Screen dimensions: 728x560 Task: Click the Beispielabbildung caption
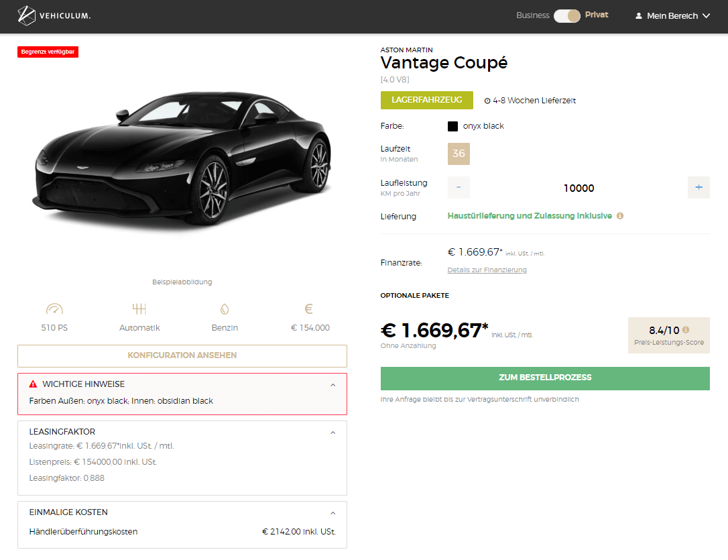(x=182, y=282)
